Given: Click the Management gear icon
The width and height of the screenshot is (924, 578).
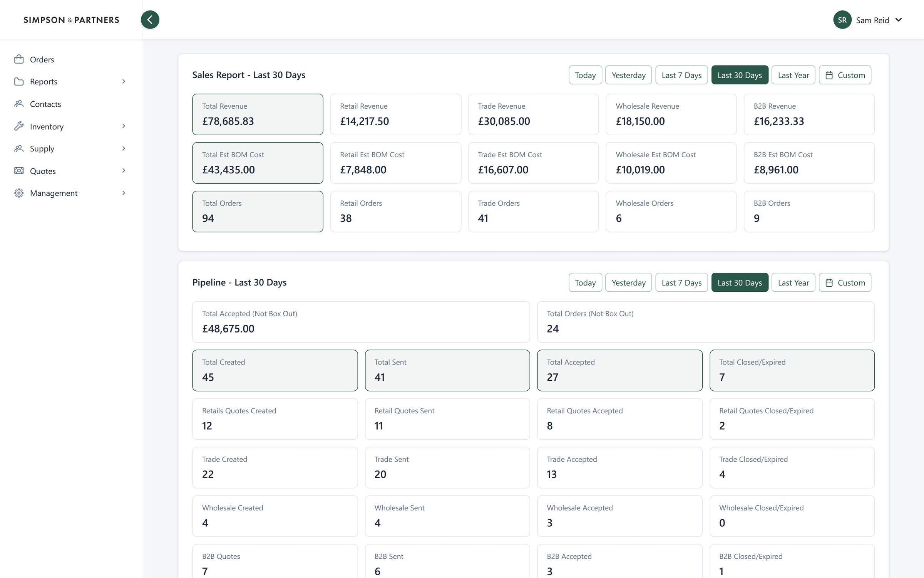Looking at the screenshot, I should pos(19,193).
